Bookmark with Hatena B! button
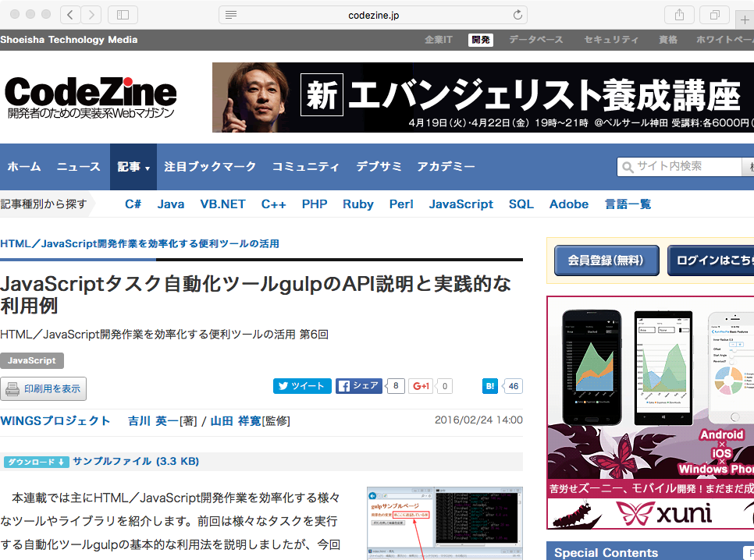Screen dimensions: 754x560 coord(490,386)
